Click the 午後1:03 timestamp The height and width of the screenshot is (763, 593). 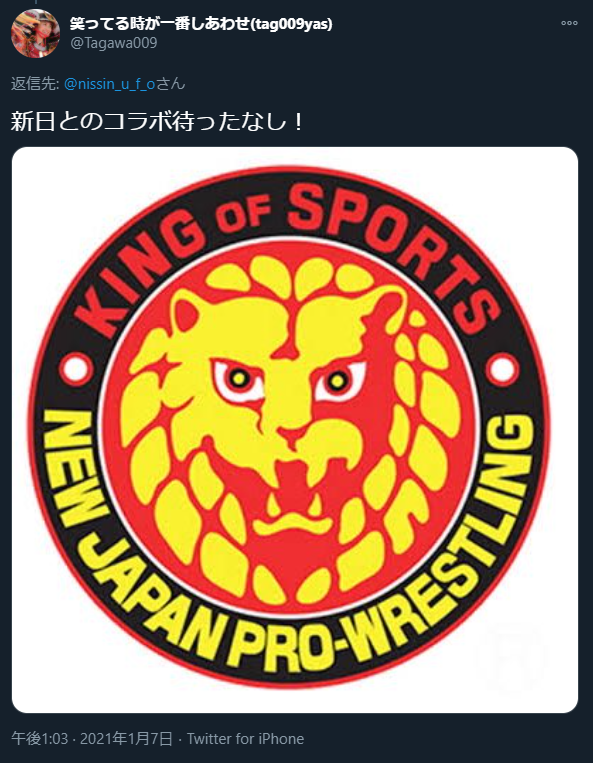click(39, 739)
